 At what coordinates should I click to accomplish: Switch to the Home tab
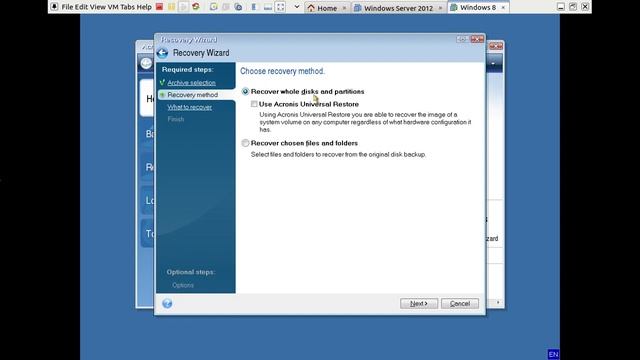tap(327, 8)
